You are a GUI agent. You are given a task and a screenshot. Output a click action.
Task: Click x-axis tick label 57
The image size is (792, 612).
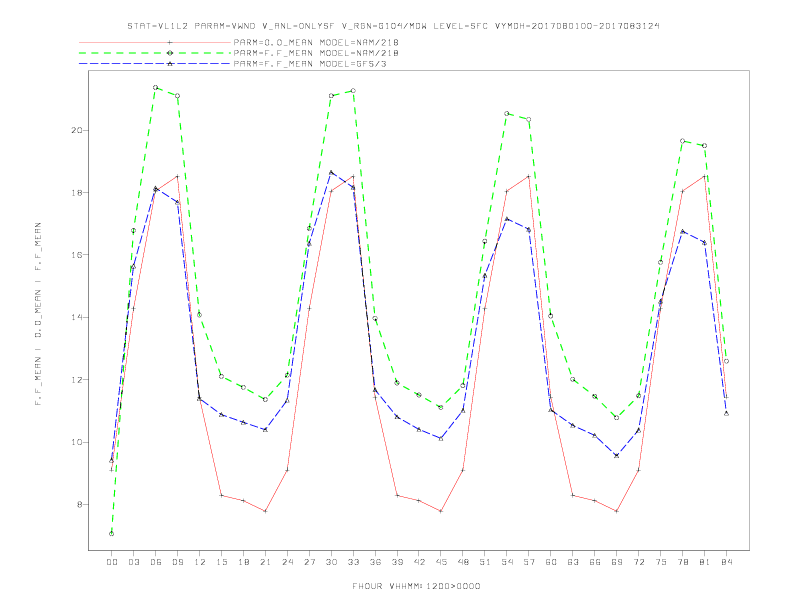click(529, 562)
